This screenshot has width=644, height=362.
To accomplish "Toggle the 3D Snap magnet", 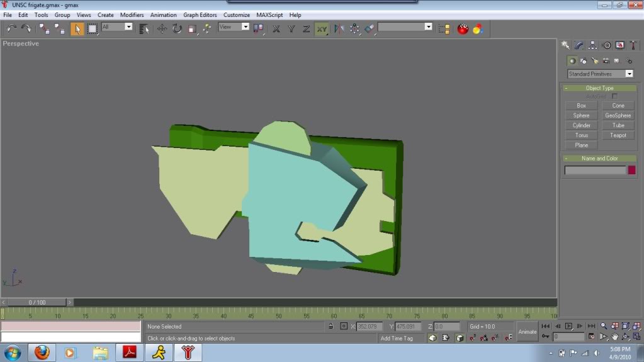I will (473, 337).
